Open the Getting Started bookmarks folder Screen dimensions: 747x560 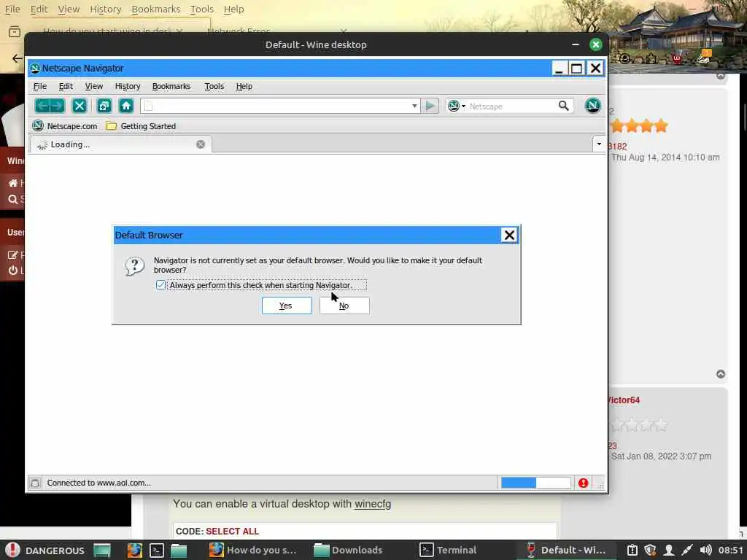pos(141,126)
